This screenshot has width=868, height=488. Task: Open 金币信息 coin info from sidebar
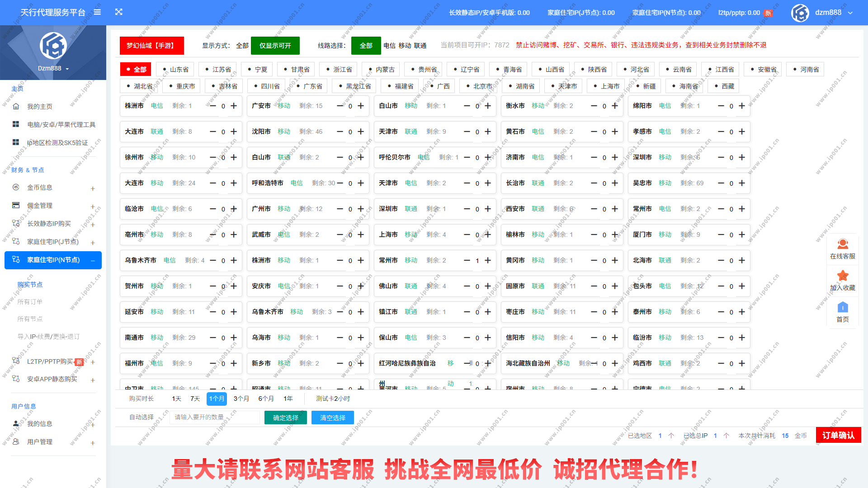point(40,188)
